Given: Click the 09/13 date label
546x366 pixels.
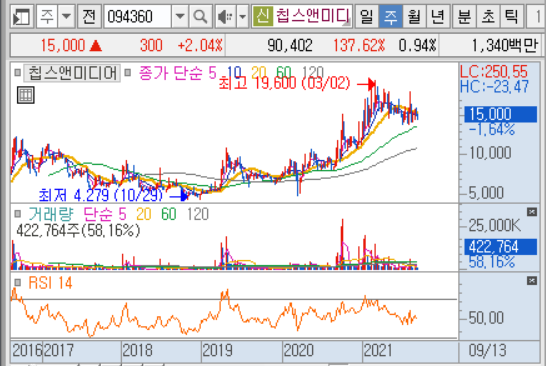Looking at the screenshot, I should pos(488,350).
